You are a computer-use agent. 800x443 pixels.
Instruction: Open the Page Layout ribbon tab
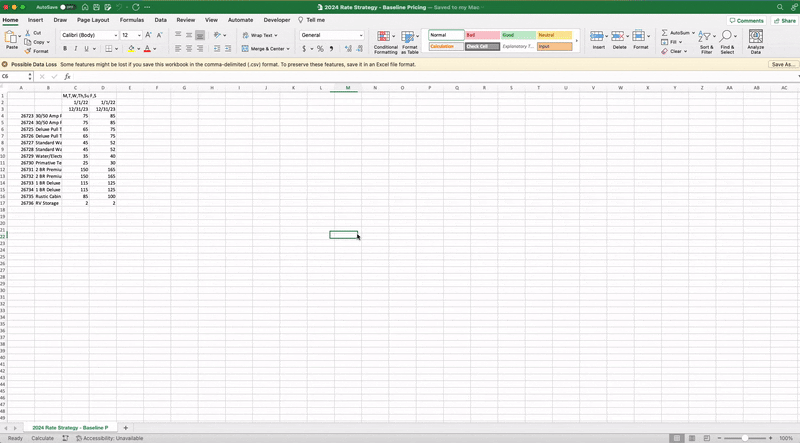pos(93,19)
